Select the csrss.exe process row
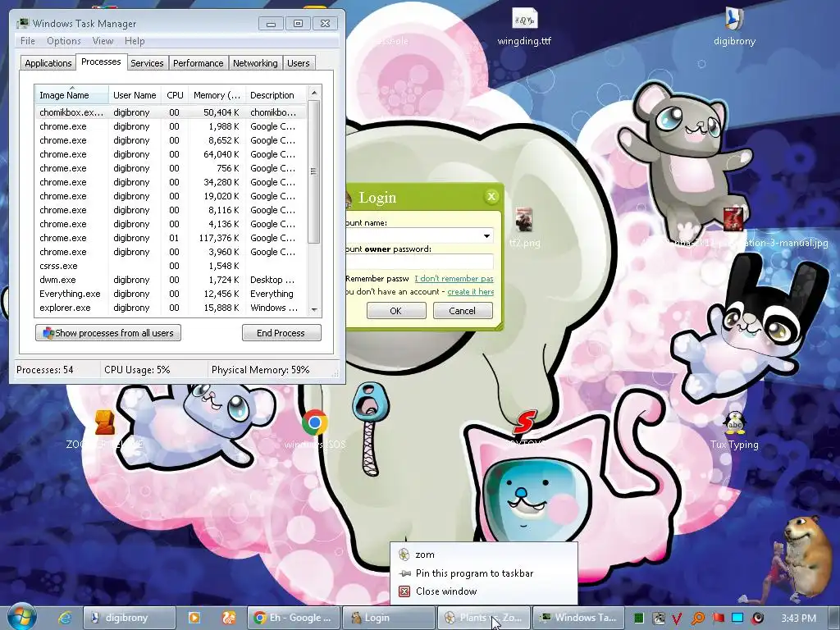Image resolution: width=840 pixels, height=630 pixels. [171, 266]
